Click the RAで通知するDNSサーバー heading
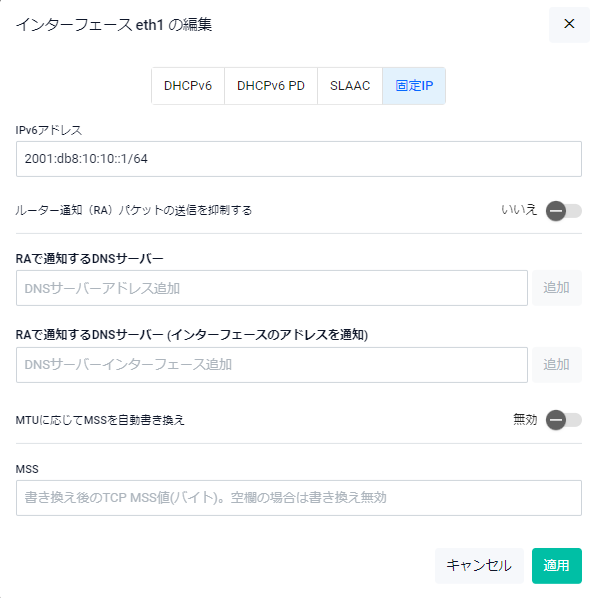596x598 pixels. tap(89, 259)
